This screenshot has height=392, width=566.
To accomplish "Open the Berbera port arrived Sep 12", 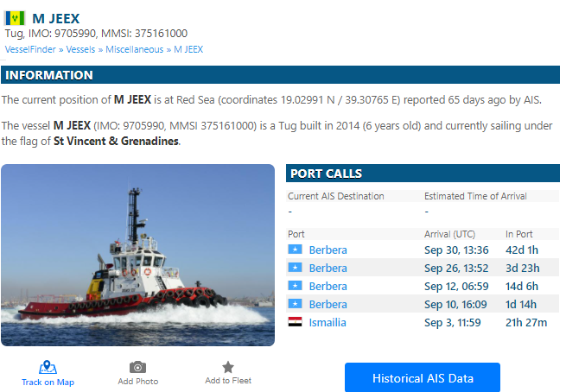I will pyautogui.click(x=328, y=286).
